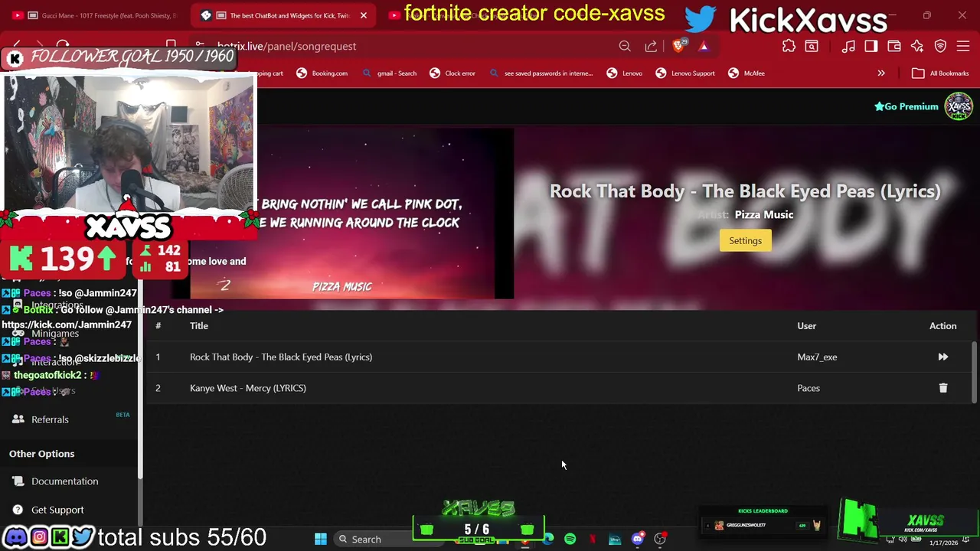980x551 pixels.
Task: Delete the Kanye West Mercy request
Action: click(942, 388)
